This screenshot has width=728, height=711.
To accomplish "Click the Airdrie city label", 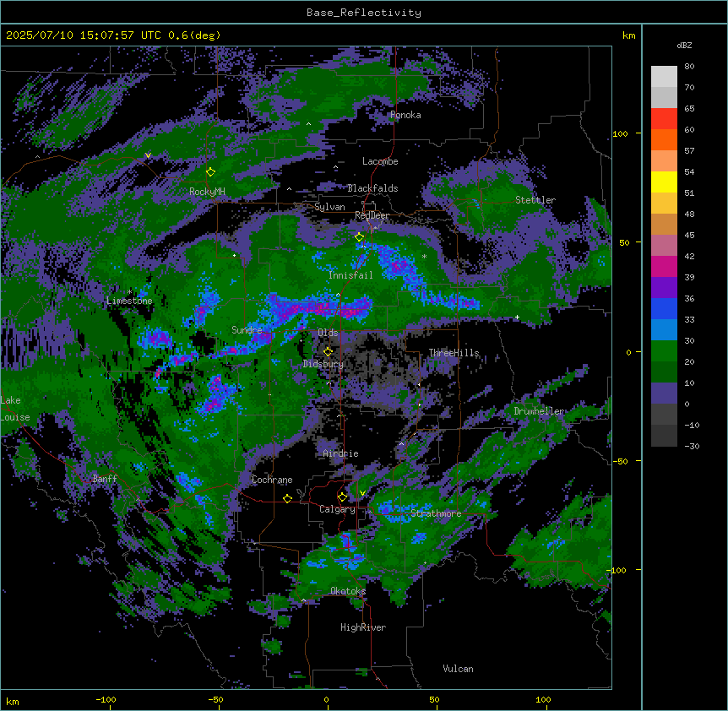I will tap(341, 453).
